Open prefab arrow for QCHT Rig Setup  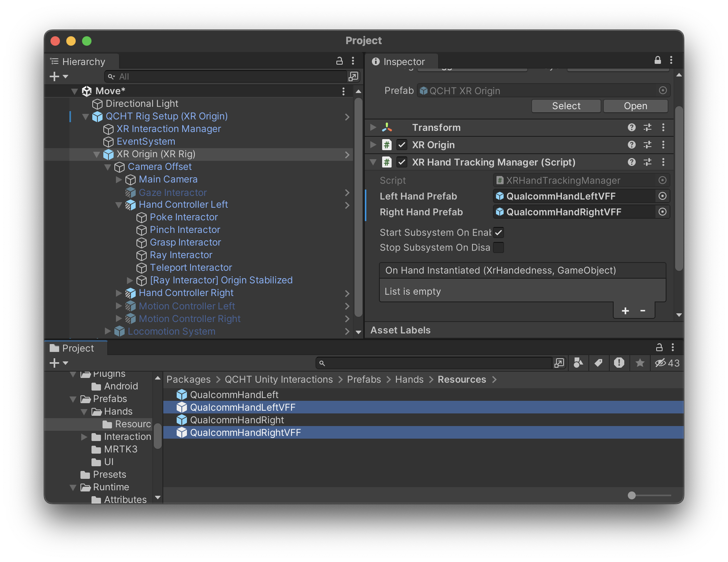[347, 117]
